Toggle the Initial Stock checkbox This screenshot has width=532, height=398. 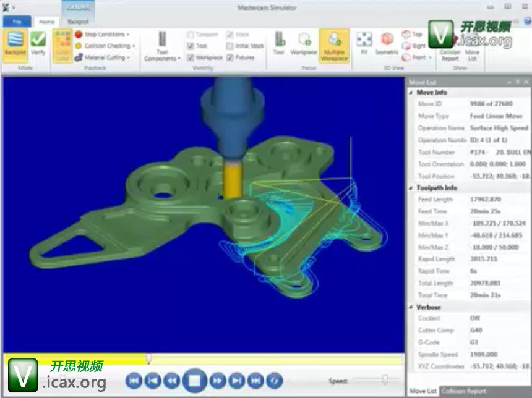pyautogui.click(x=230, y=46)
